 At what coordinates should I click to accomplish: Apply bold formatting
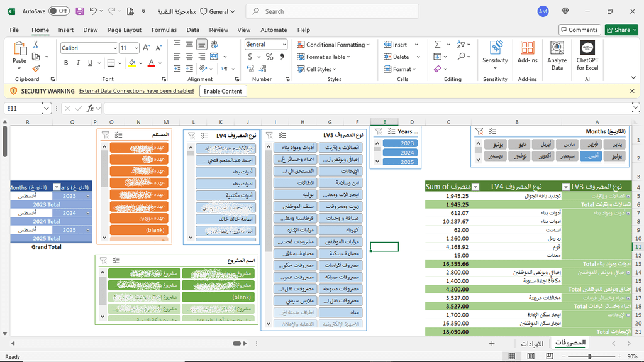click(x=66, y=63)
